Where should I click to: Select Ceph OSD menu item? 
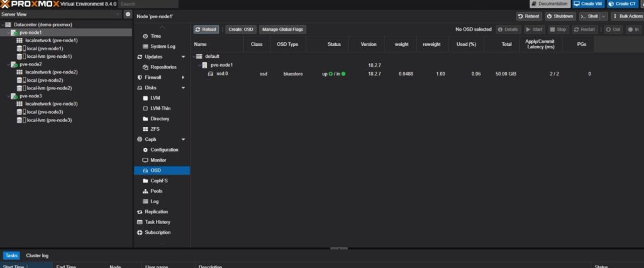click(162, 170)
